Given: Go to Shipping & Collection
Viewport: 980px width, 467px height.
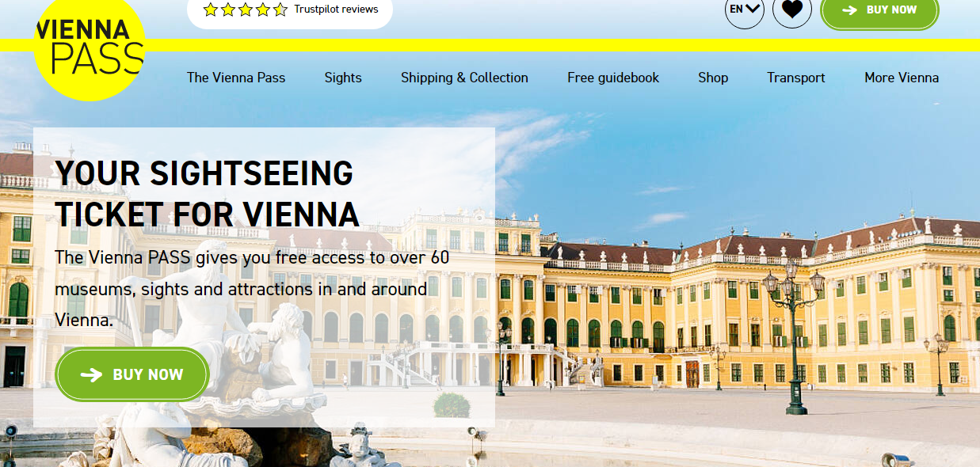Looking at the screenshot, I should pos(464,78).
